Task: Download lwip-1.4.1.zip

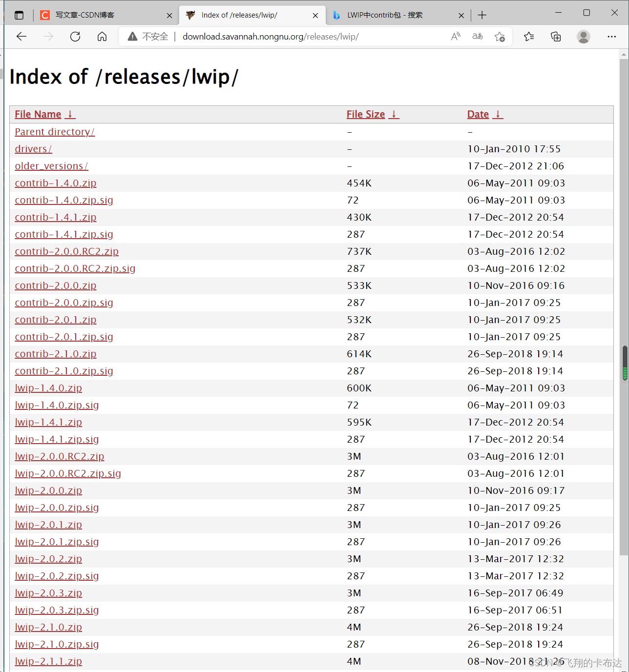Action: pos(48,422)
